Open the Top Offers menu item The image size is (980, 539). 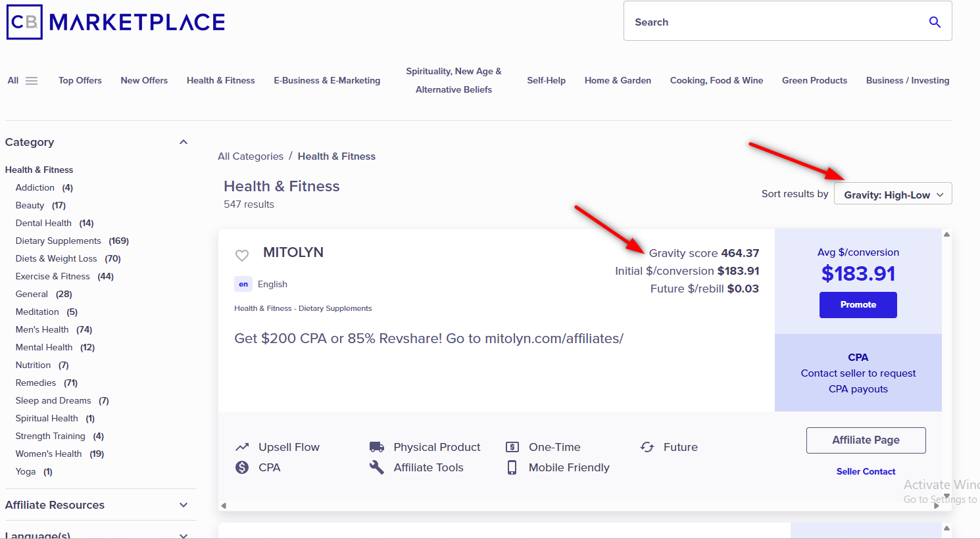pos(80,81)
